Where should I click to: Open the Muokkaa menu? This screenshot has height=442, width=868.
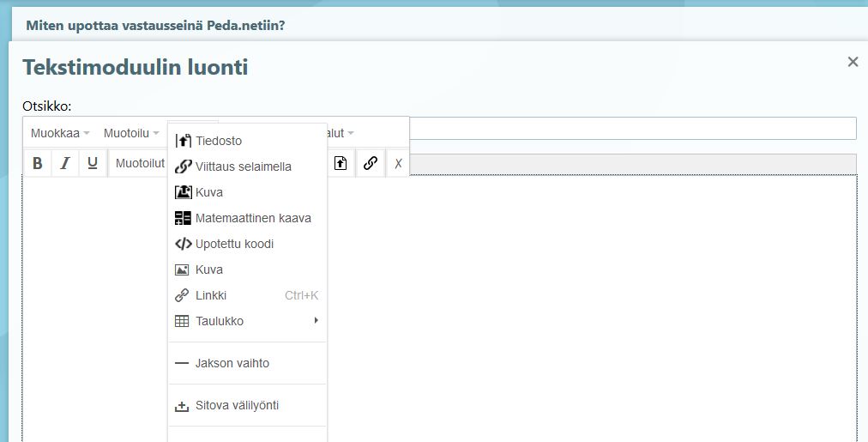click(x=60, y=133)
